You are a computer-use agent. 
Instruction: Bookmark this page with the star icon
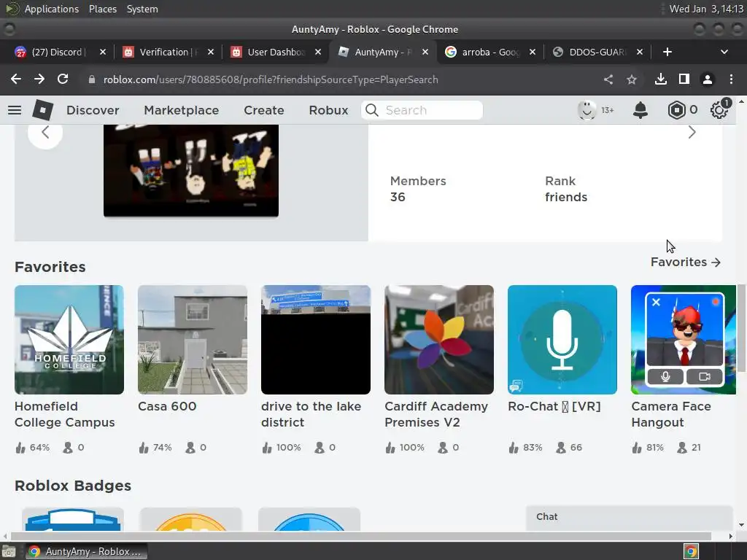tap(632, 79)
